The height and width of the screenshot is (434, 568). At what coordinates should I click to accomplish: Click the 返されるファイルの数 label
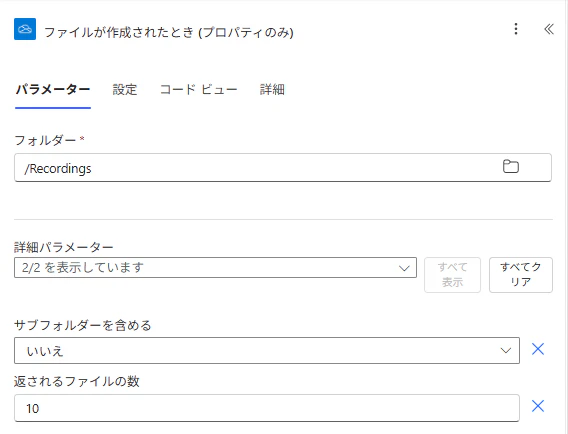(x=77, y=381)
